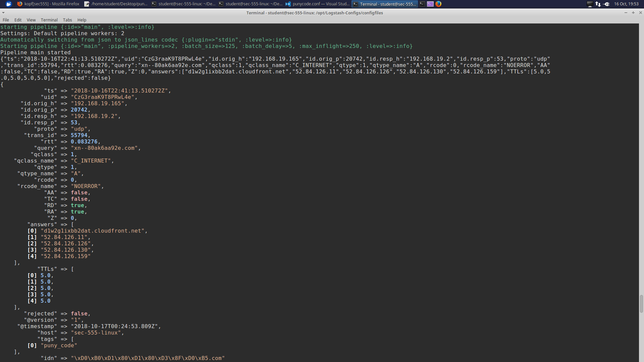Switch to the first student@sec-555-linux terminal window
Viewport: 644px width, 362px height.
tap(183, 4)
